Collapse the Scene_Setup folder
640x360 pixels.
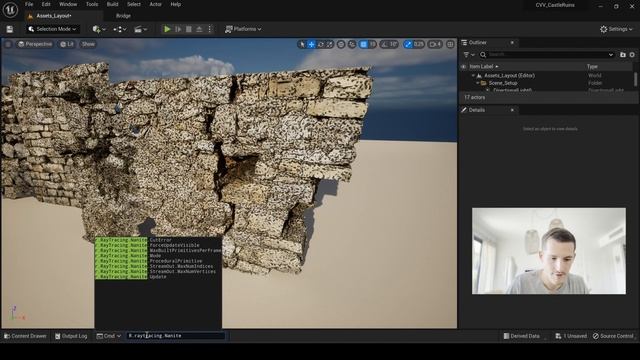click(478, 83)
